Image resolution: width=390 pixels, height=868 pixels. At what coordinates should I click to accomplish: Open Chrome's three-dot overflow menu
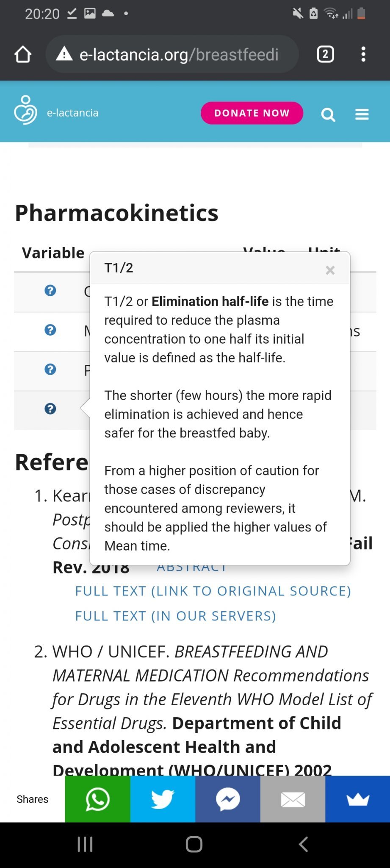click(x=363, y=54)
